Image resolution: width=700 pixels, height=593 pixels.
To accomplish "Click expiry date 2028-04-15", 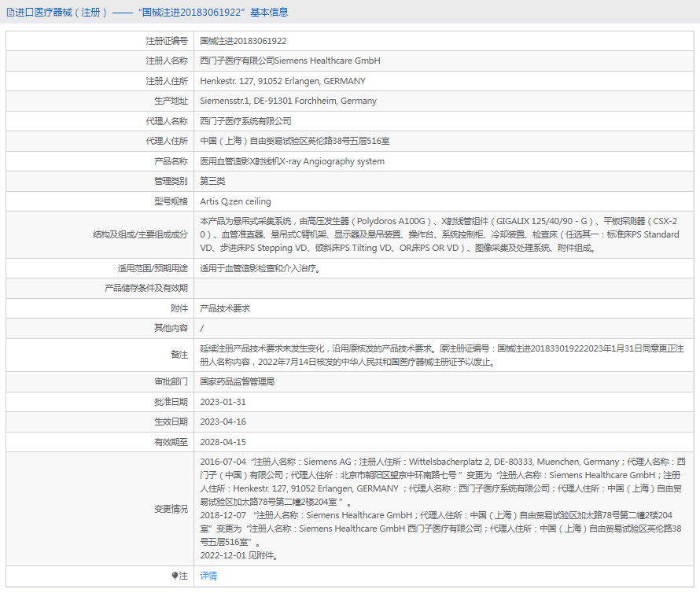I will coord(223,442).
